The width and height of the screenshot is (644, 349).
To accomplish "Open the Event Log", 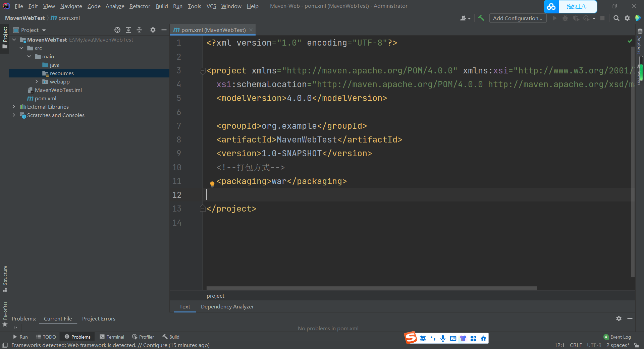I will point(617,337).
